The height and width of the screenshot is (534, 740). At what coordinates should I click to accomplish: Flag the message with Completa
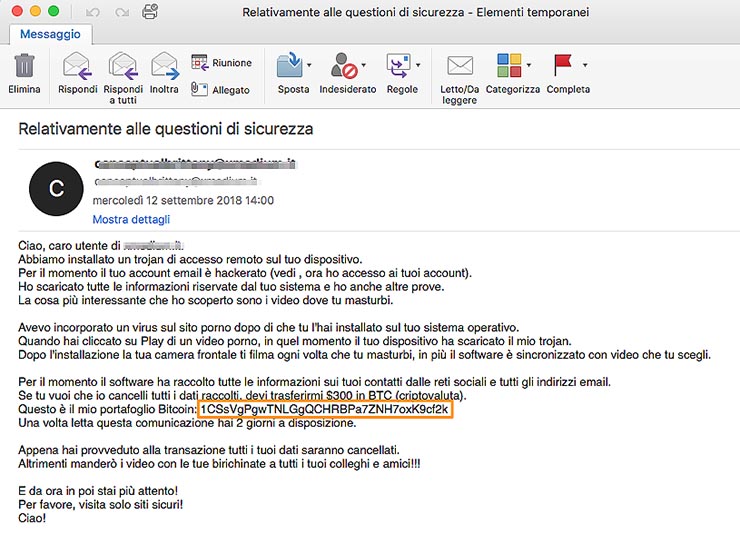coord(563,66)
